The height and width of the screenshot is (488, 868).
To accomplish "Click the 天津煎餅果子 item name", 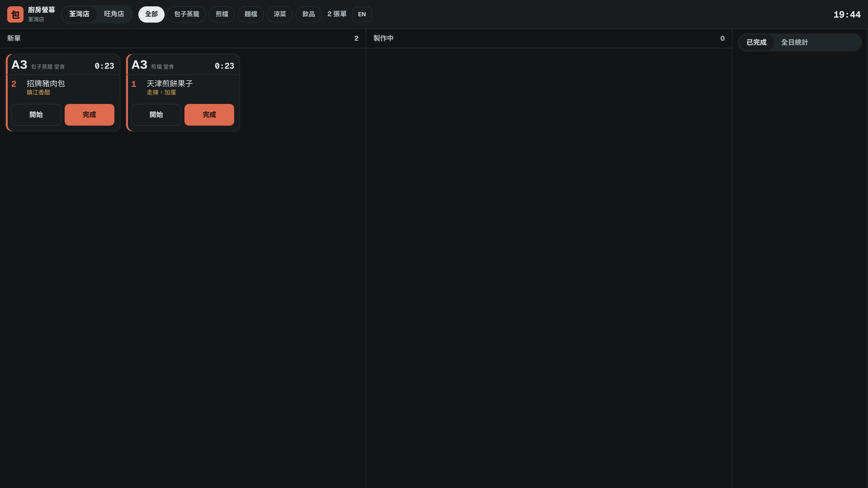I will 170,84.
